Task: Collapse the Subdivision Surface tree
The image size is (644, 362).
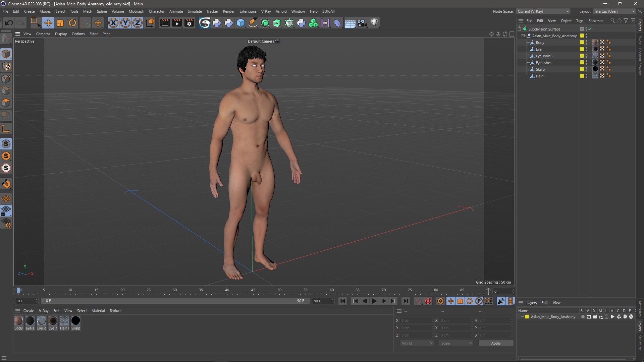Action: [x=520, y=29]
